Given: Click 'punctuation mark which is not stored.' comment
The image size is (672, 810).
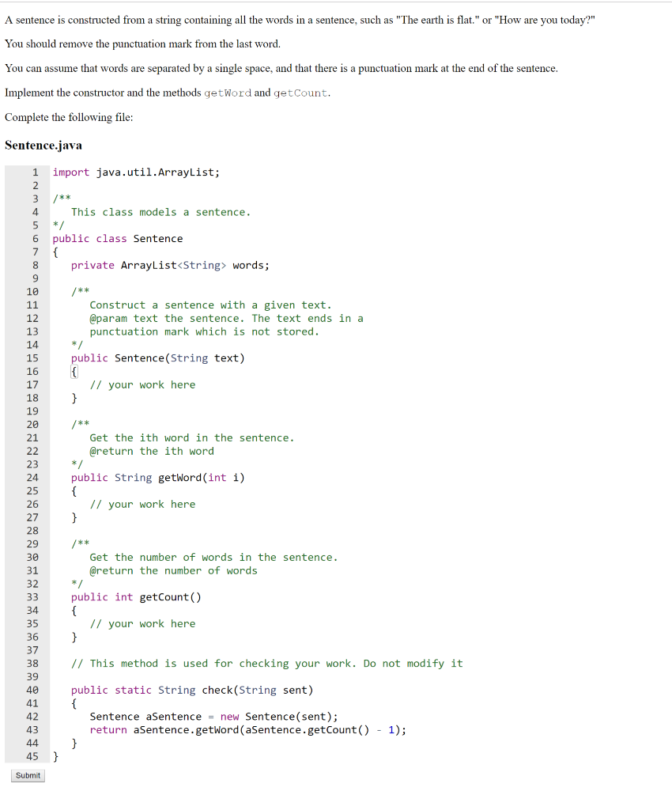Looking at the screenshot, I should coord(205,331).
